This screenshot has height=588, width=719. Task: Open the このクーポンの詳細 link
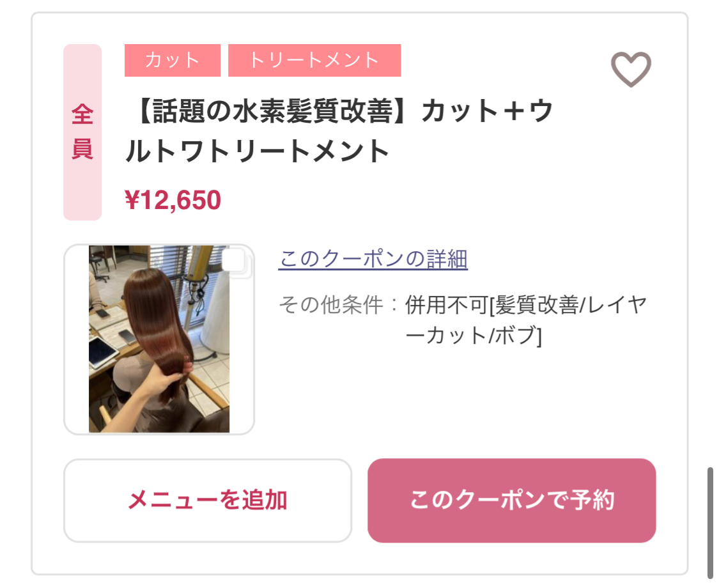(x=373, y=259)
